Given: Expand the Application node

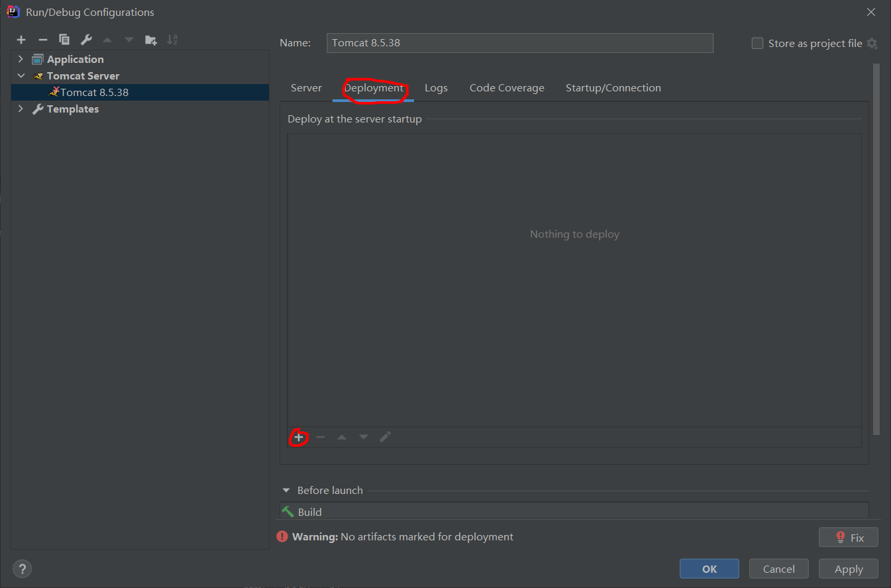Looking at the screenshot, I should pos(21,59).
